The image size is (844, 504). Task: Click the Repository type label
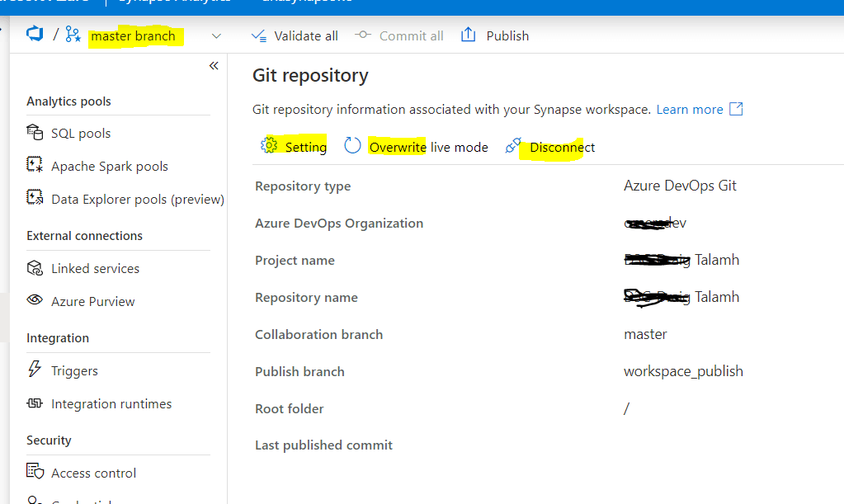303,186
